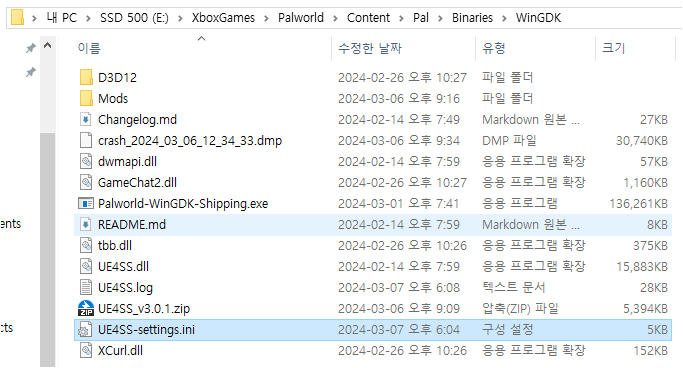Navigate to 내 PC in address bar
The image size is (683, 368).
point(62,18)
